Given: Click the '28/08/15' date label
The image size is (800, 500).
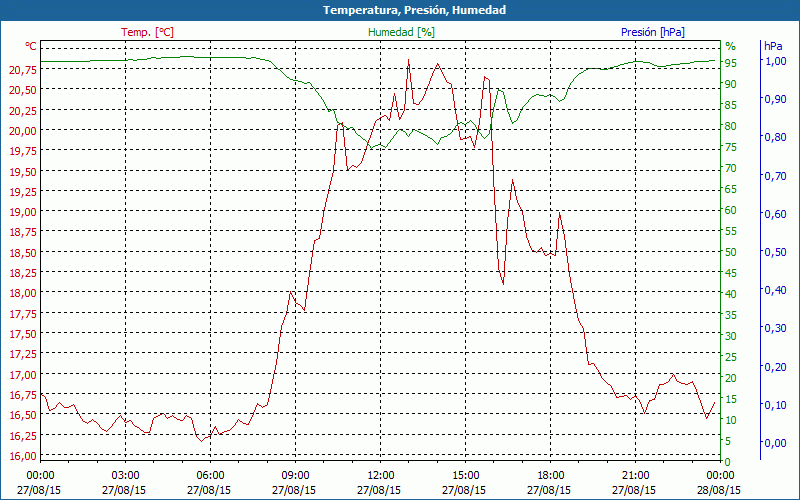Looking at the screenshot, I should (719, 490).
